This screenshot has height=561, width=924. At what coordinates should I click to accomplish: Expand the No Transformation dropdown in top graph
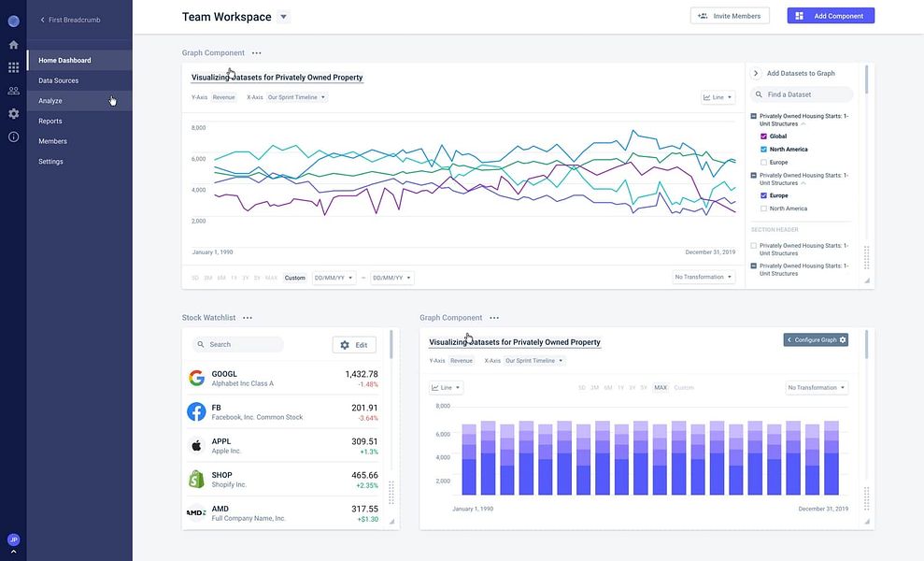pos(704,278)
